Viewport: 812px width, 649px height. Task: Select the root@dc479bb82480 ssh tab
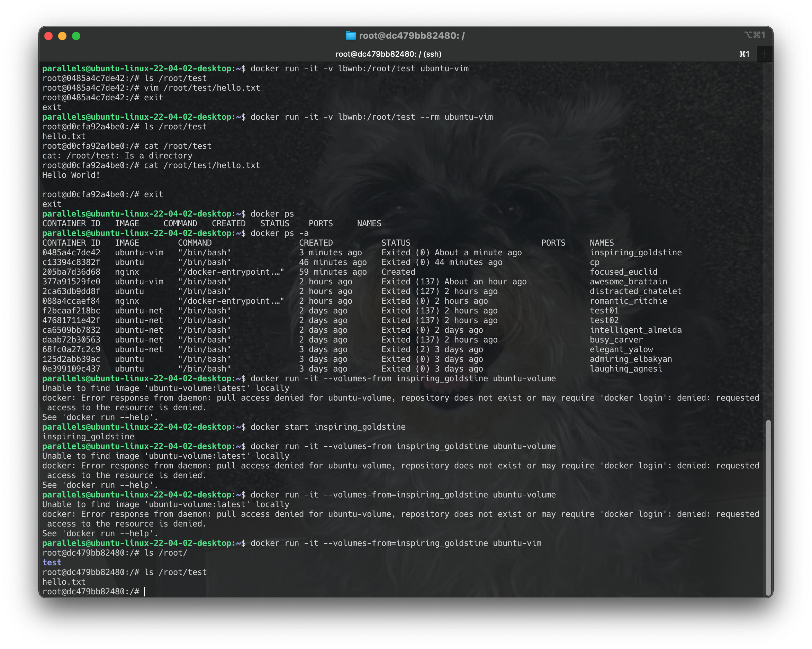(x=388, y=54)
